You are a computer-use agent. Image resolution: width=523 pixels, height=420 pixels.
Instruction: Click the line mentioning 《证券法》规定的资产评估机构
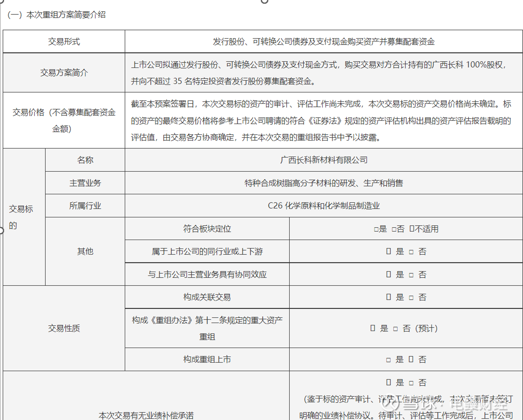pos(321,121)
